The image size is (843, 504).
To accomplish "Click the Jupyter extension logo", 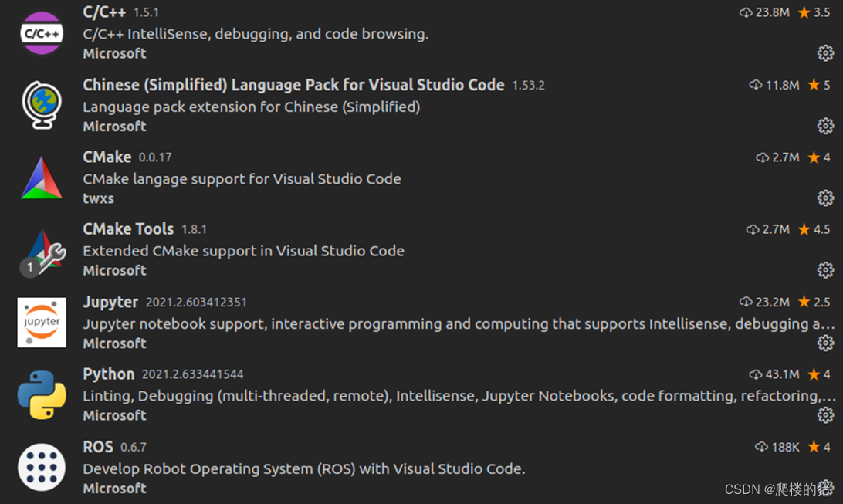I will (x=42, y=323).
